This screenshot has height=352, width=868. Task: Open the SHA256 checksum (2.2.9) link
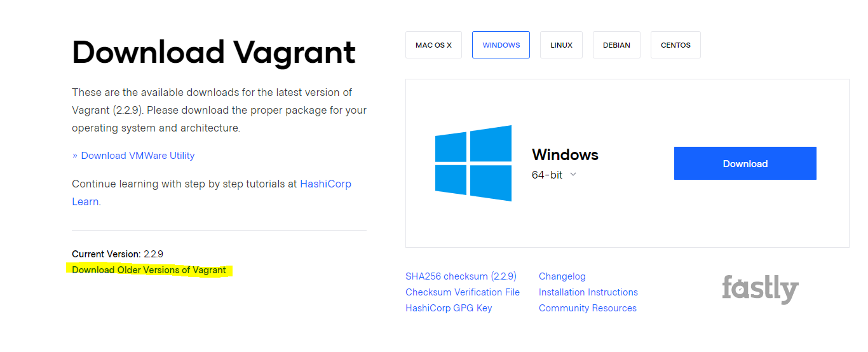coord(461,276)
